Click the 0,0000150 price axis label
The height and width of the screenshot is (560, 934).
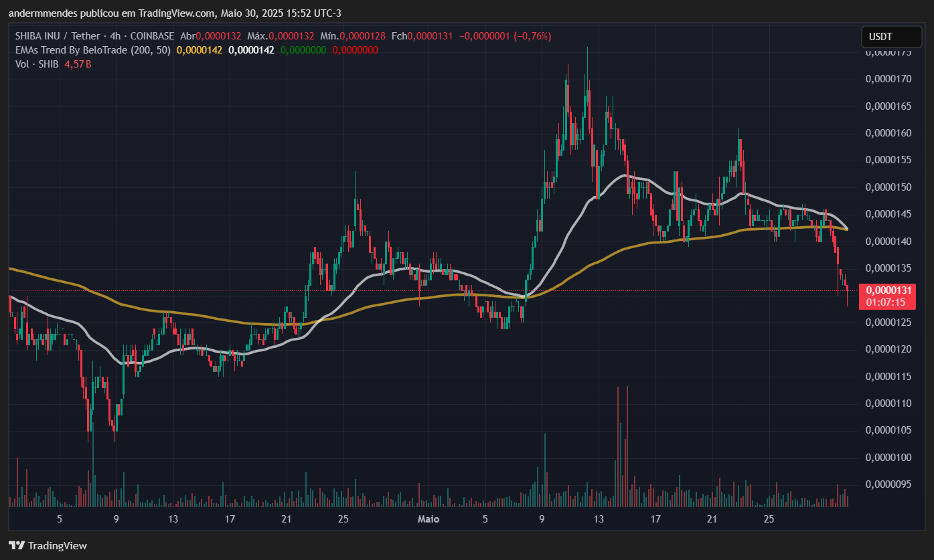pyautogui.click(x=888, y=187)
